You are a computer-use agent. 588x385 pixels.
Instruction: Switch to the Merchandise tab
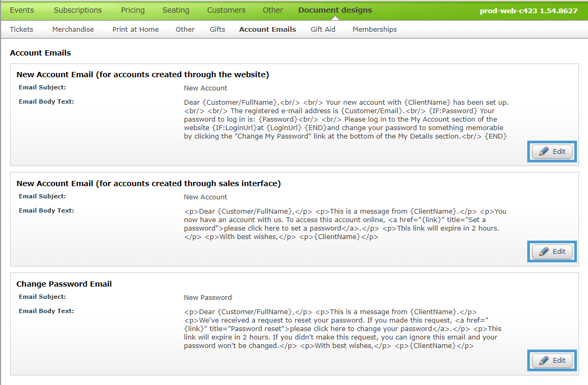(x=73, y=29)
